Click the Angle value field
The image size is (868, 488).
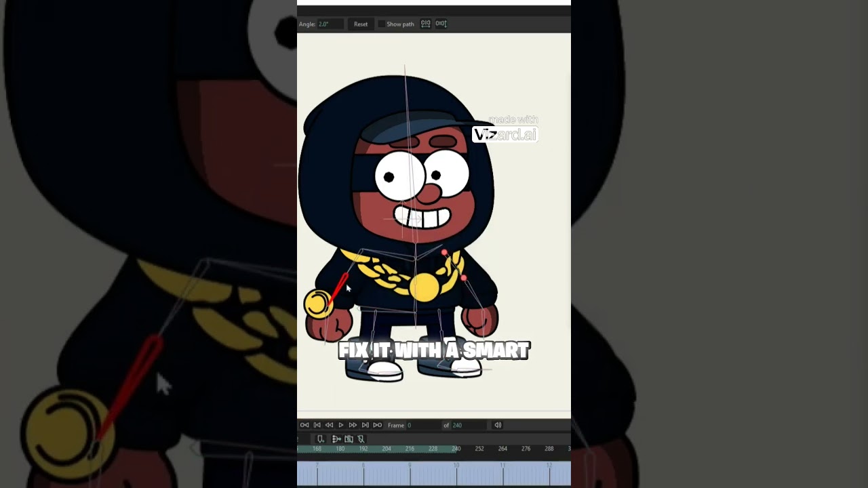click(331, 24)
